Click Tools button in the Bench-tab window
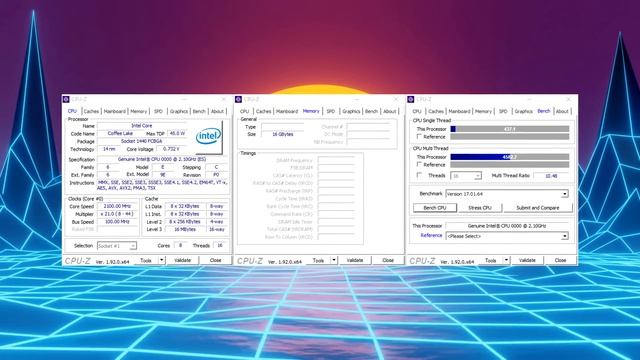Viewport: 640px width, 360px height. coord(491,260)
